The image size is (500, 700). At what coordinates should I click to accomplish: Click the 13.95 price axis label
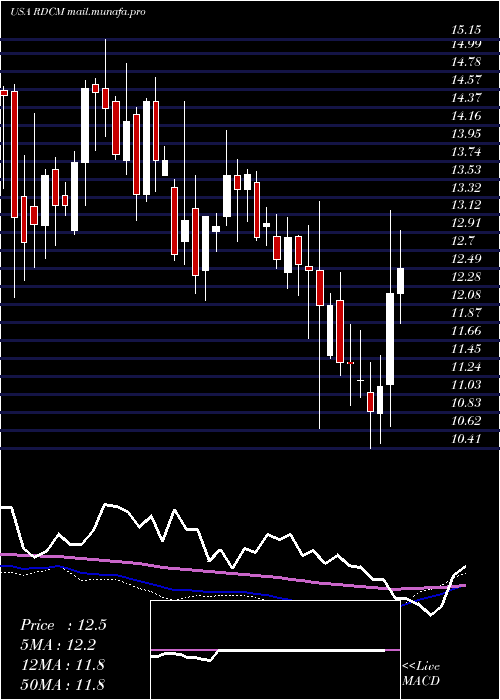click(x=466, y=133)
